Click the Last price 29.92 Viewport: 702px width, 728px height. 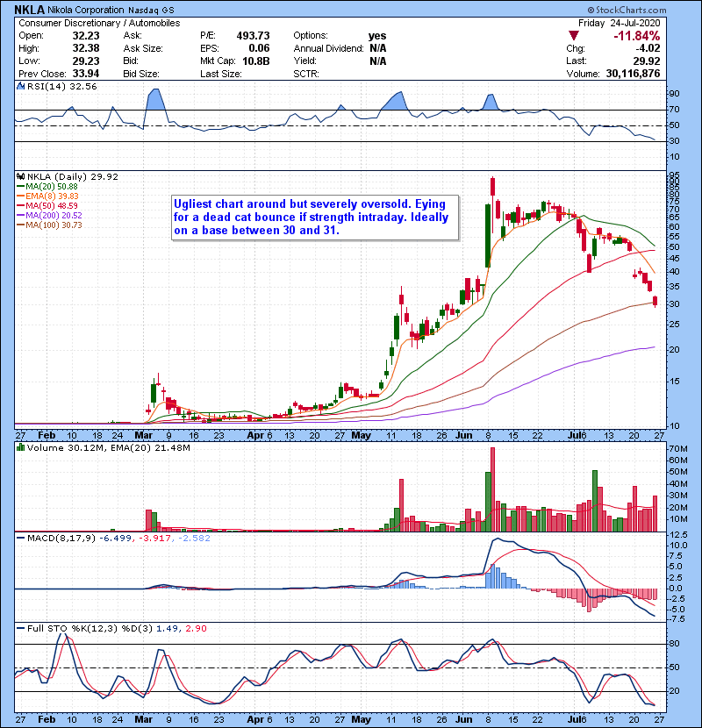647,61
